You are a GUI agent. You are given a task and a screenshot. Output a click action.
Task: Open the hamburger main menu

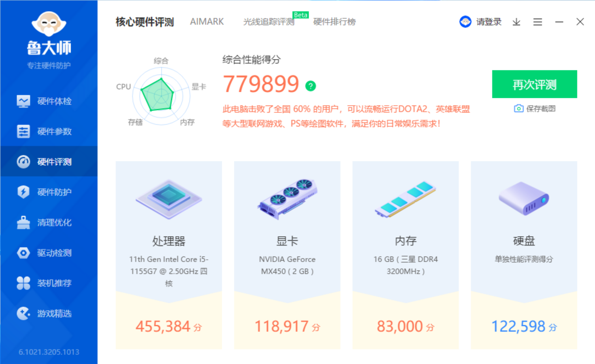[538, 22]
